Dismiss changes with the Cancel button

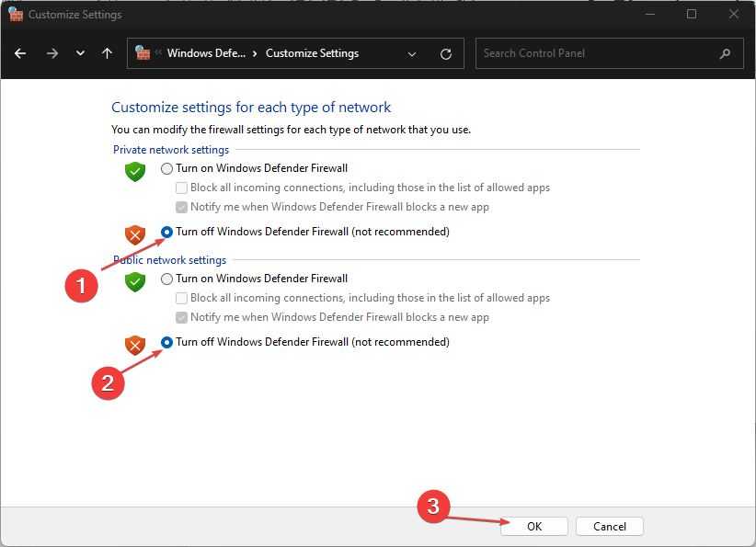[x=609, y=526]
